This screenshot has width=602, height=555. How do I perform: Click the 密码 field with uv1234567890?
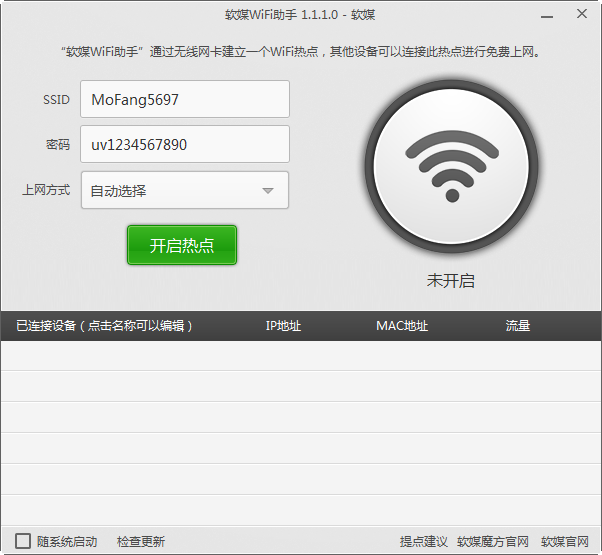pyautogui.click(x=185, y=144)
